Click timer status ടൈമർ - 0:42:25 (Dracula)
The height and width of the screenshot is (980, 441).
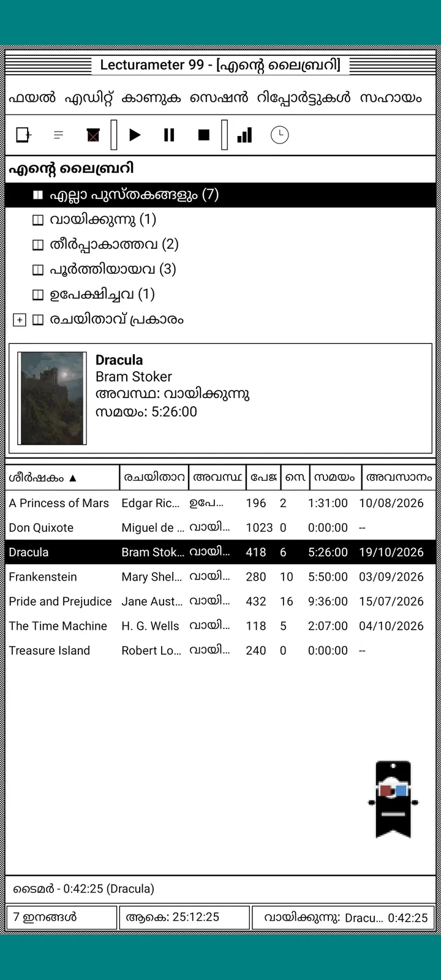(x=84, y=889)
